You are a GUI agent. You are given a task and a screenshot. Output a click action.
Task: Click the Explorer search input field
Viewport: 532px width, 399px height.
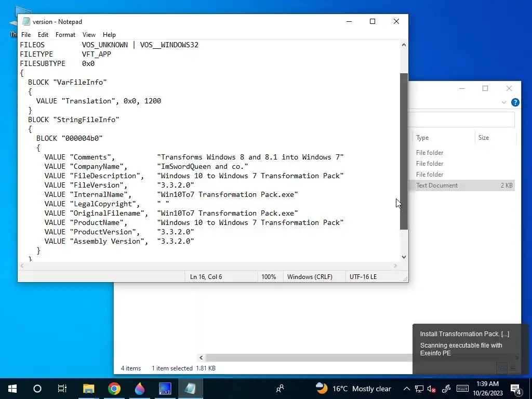click(462, 120)
